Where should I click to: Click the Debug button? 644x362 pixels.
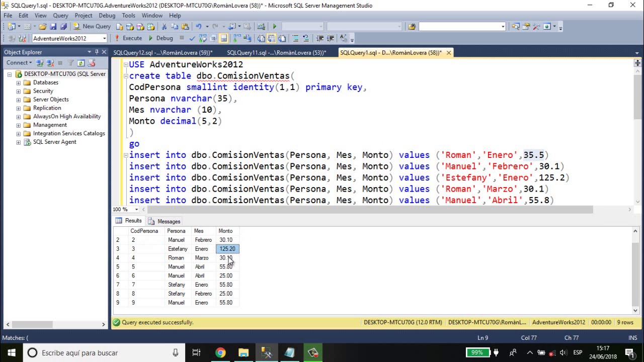160,38
